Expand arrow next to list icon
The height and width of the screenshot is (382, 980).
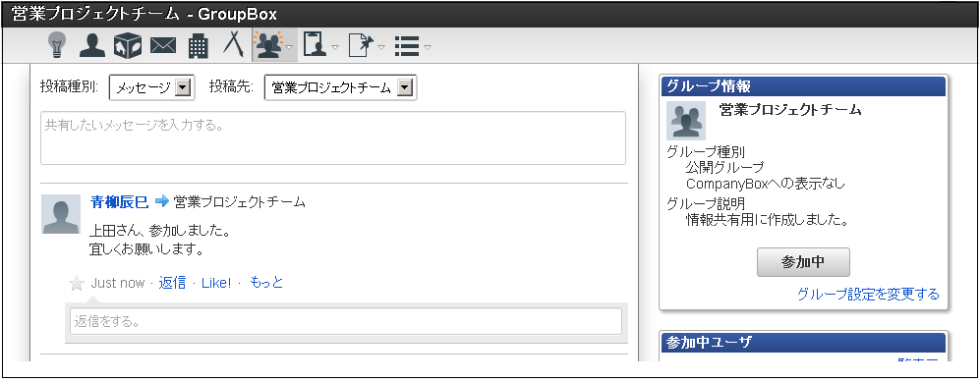tap(428, 47)
